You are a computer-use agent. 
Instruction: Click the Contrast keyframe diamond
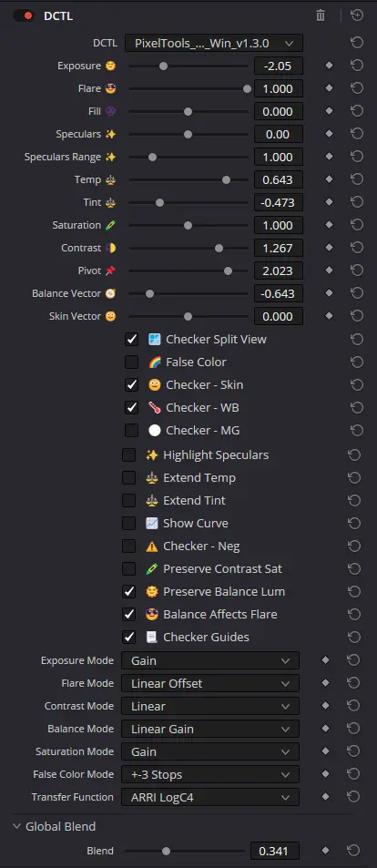(330, 248)
